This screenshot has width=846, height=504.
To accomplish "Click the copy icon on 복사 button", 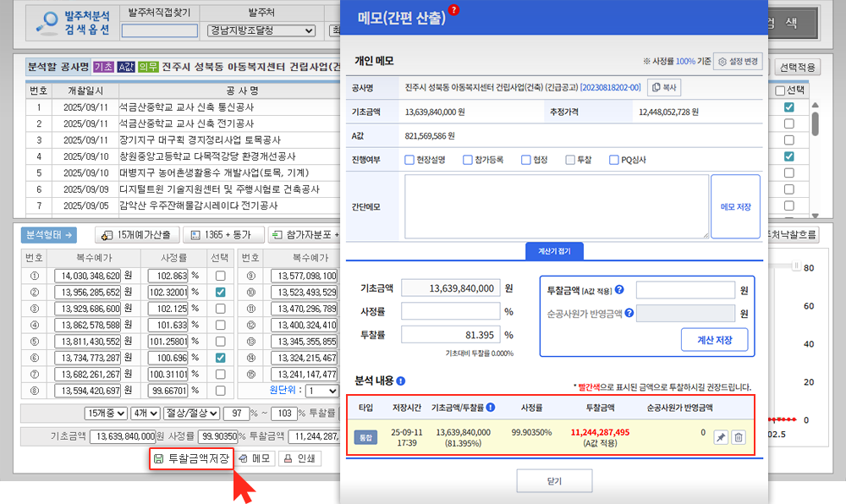I will (x=656, y=87).
